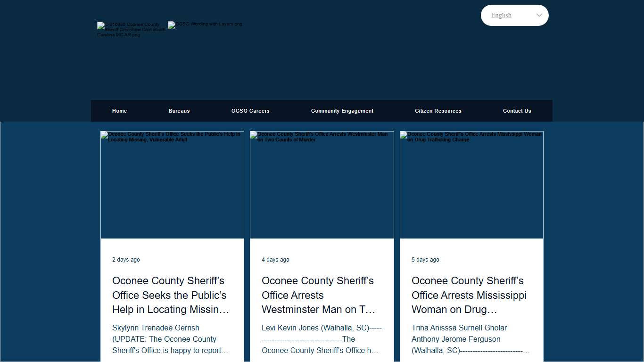Click the language selector chevron arrow
This screenshot has height=362, width=644.
tap(539, 15)
